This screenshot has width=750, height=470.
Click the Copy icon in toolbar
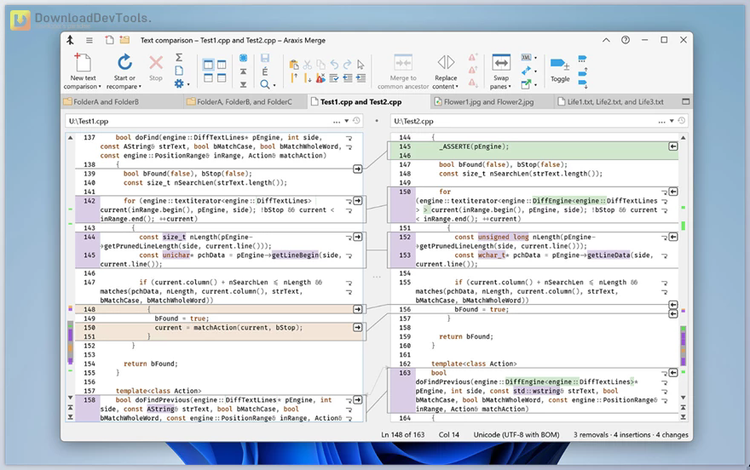pyautogui.click(x=320, y=65)
